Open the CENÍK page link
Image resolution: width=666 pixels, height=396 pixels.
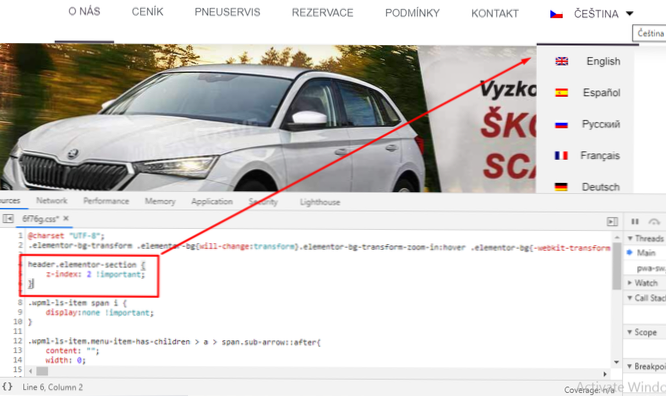point(147,12)
